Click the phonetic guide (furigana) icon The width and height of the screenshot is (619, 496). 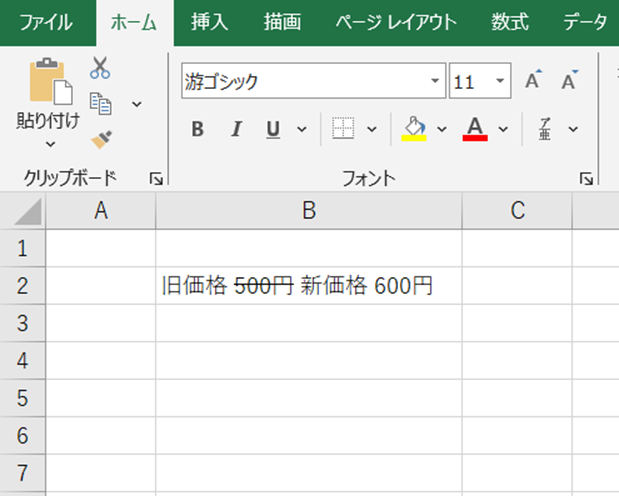click(x=546, y=129)
